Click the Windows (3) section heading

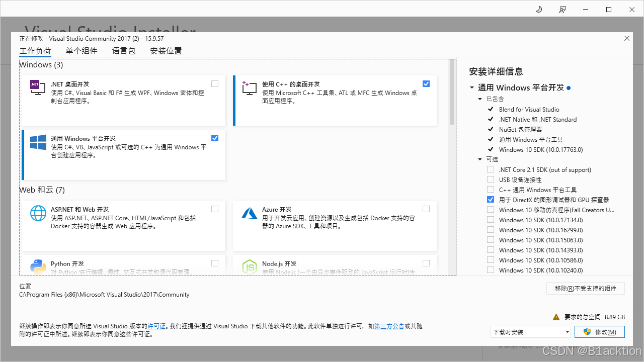41,65
